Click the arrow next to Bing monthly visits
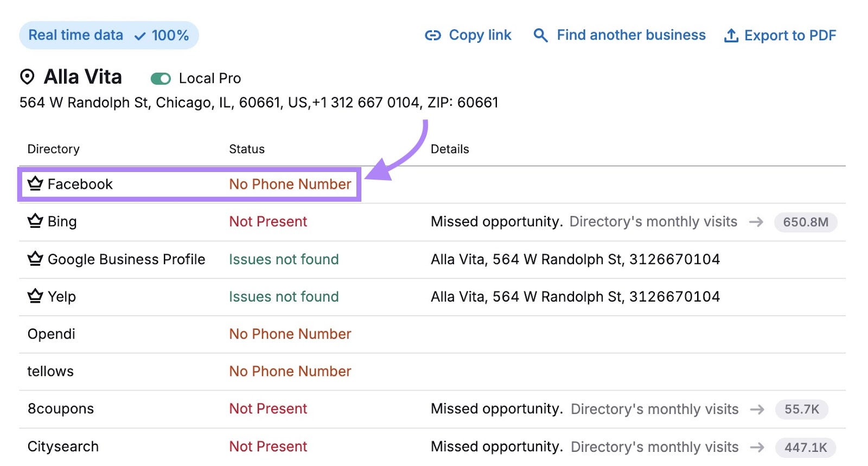 [x=756, y=222]
